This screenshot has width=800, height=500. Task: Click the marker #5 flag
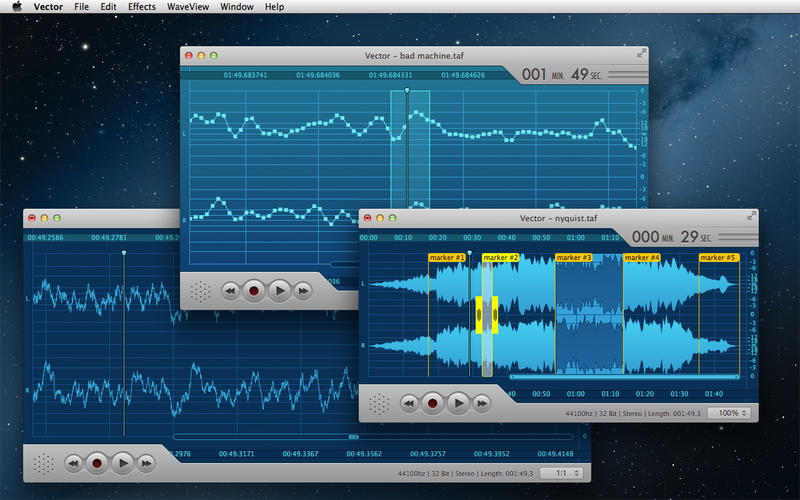(x=718, y=258)
